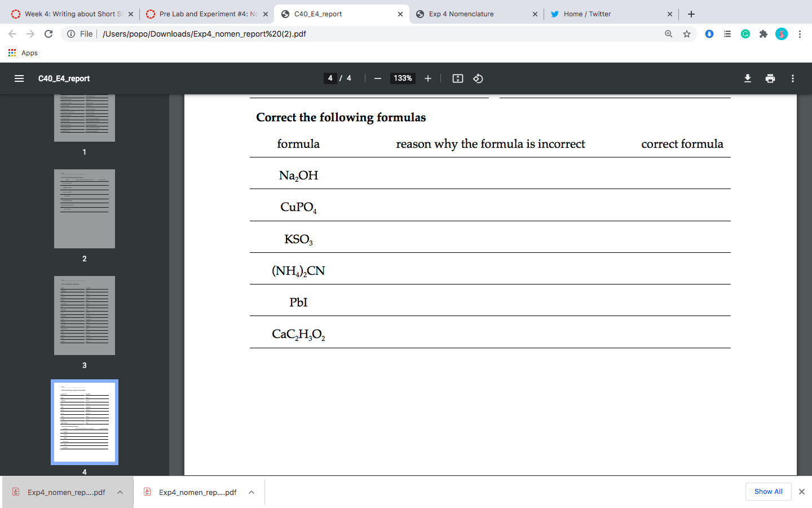Click the page number input field
Viewport: 812px width, 508px height.
click(330, 78)
